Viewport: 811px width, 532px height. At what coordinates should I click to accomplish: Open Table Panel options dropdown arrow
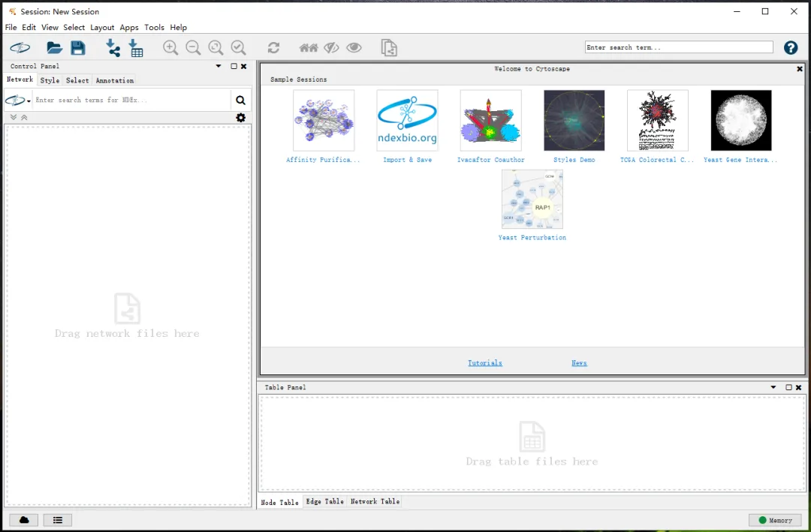(x=773, y=386)
